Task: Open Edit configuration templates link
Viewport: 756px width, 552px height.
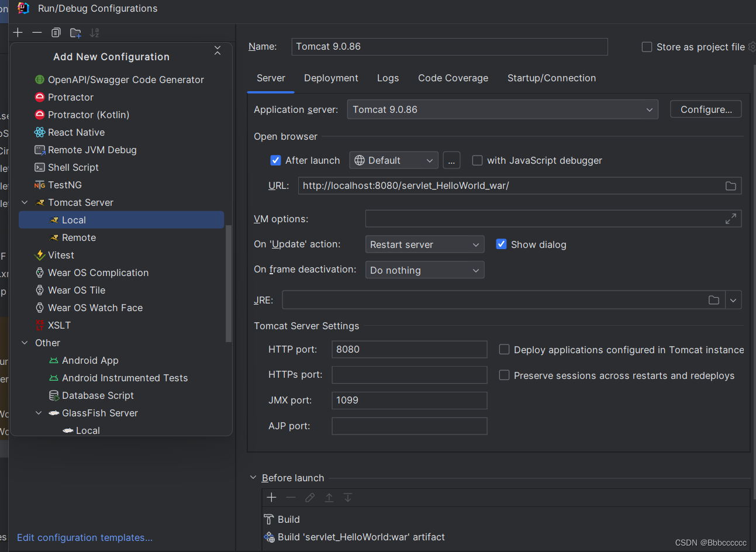Action: [x=85, y=537]
